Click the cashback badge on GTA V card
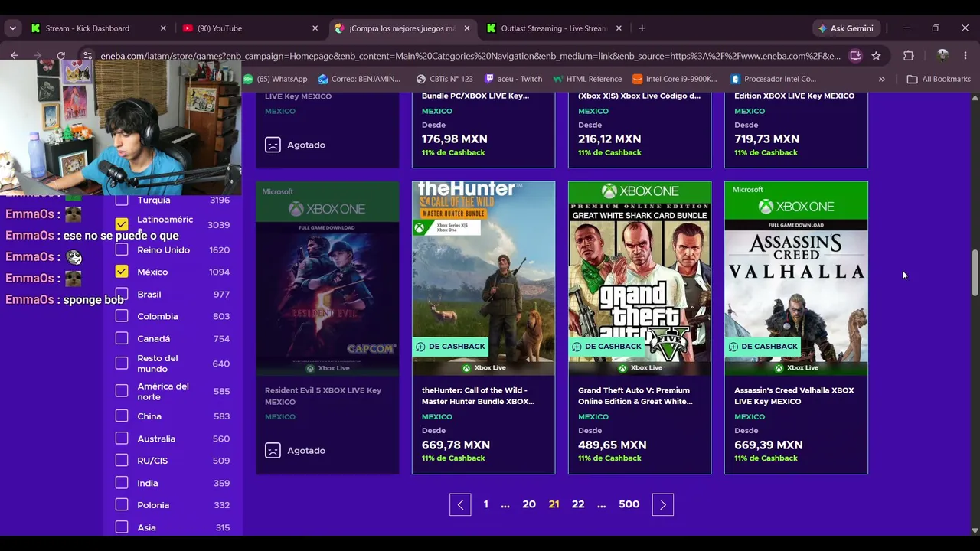This screenshot has height=551, width=980. (606, 347)
